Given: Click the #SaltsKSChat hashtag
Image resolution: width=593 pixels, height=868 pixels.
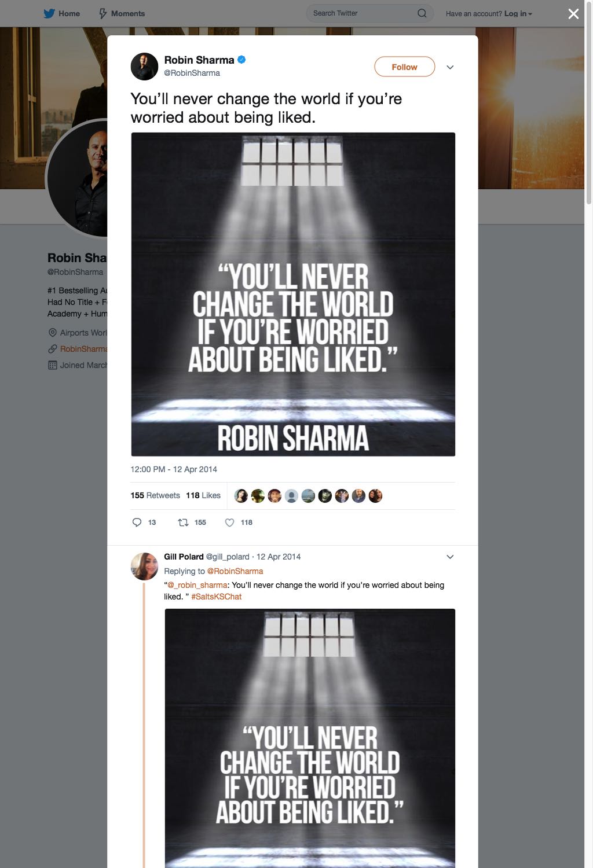Looking at the screenshot, I should [x=216, y=597].
